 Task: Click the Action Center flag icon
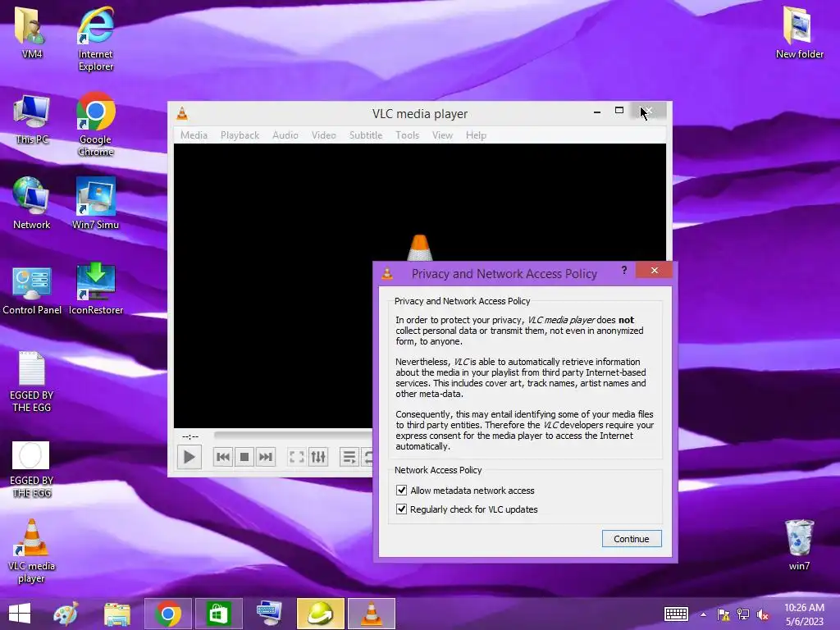click(724, 614)
